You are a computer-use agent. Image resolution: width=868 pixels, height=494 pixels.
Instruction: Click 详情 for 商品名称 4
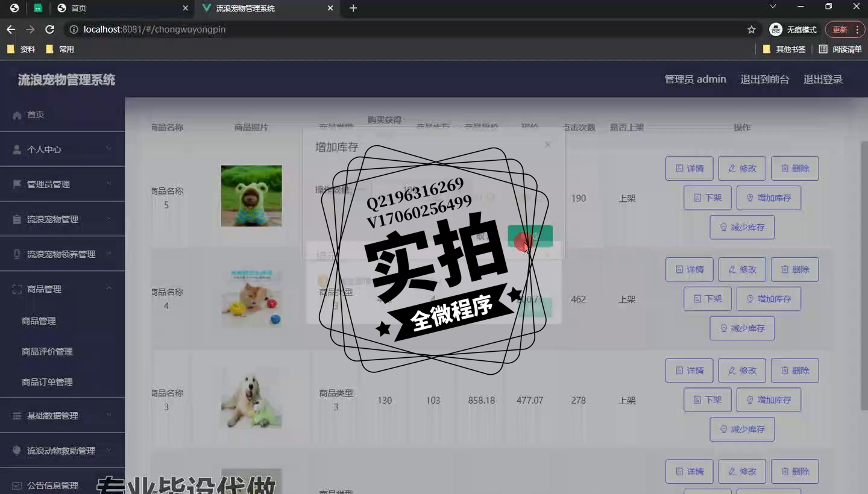(x=690, y=269)
